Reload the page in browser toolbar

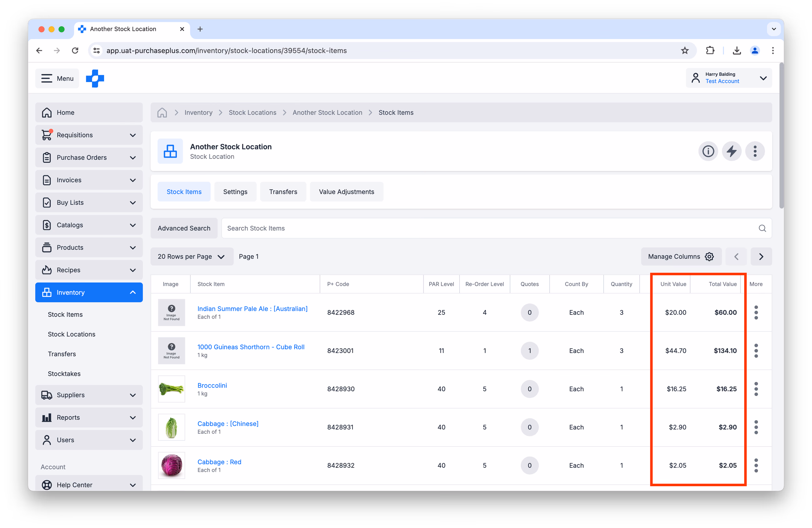coord(75,51)
